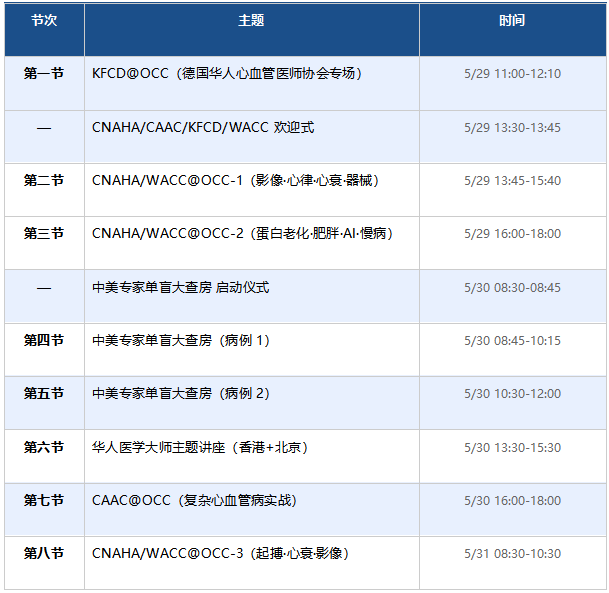
Task: Click the time 5/29 13:45-15:40
Action: (x=512, y=181)
